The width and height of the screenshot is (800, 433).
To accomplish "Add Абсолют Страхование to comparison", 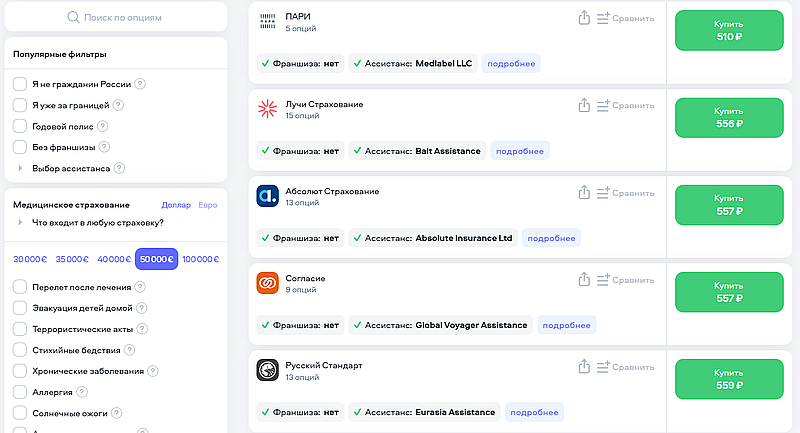I will (x=626, y=193).
